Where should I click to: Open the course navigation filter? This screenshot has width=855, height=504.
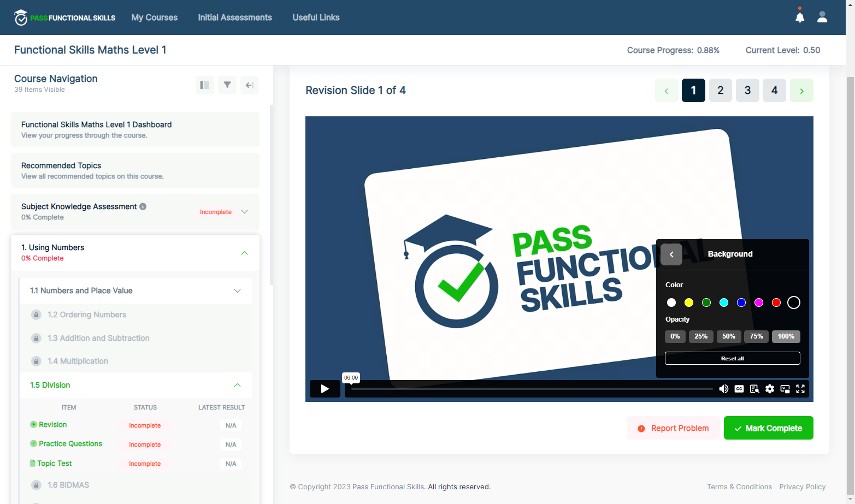(x=227, y=85)
